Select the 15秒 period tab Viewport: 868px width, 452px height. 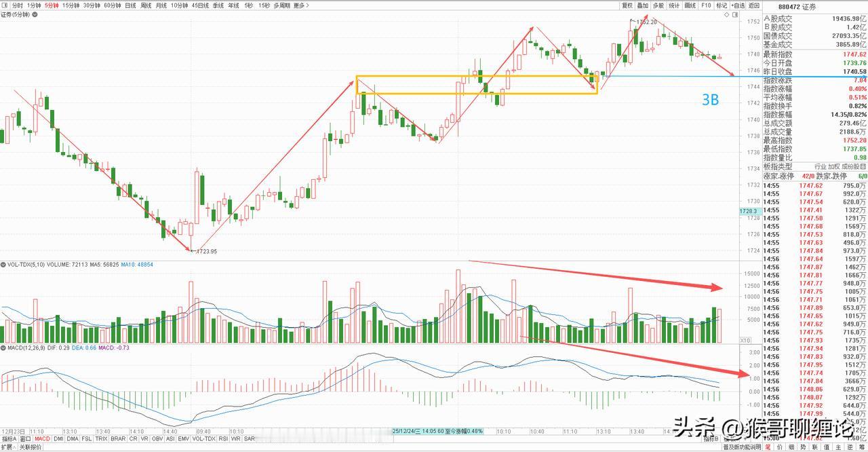(264, 5)
